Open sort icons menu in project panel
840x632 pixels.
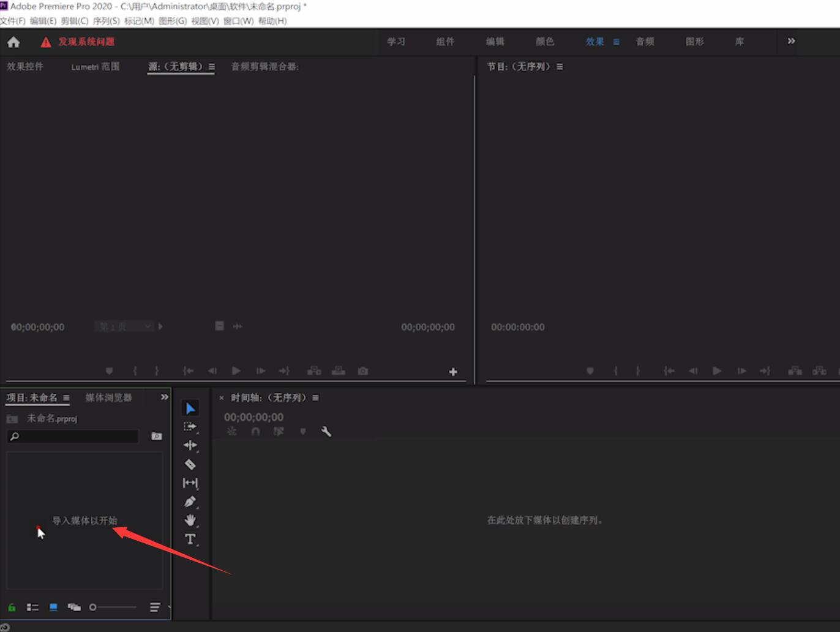(155, 607)
